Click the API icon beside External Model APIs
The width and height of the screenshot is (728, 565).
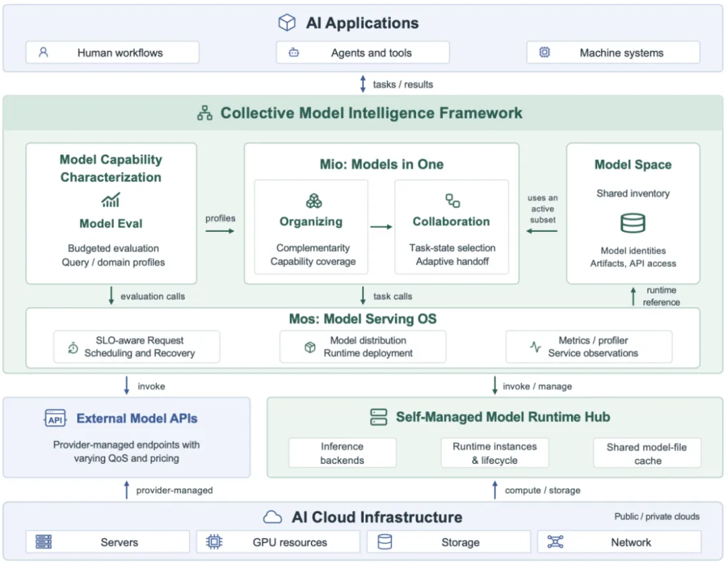click(55, 418)
